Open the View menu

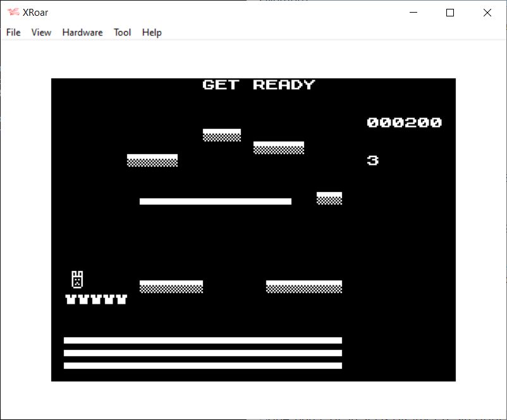pos(41,32)
